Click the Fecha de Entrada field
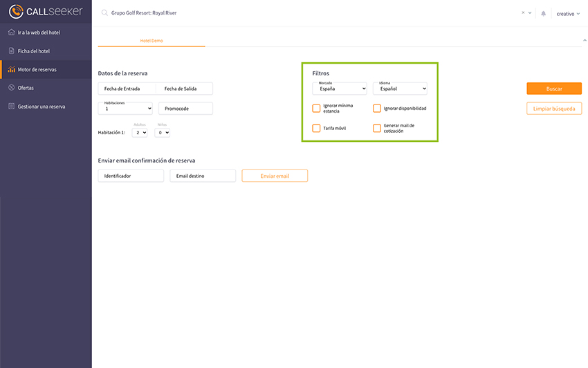 127,89
